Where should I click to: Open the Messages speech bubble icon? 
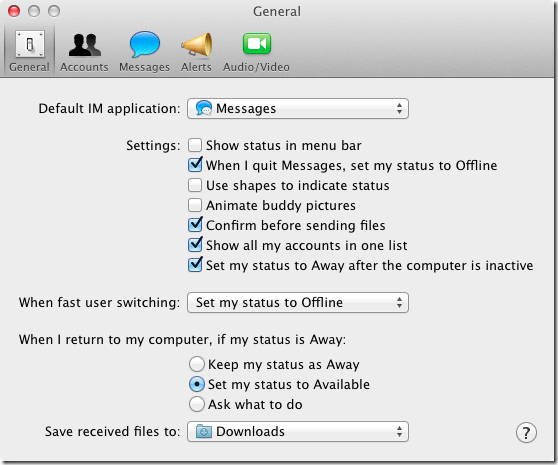[x=144, y=44]
